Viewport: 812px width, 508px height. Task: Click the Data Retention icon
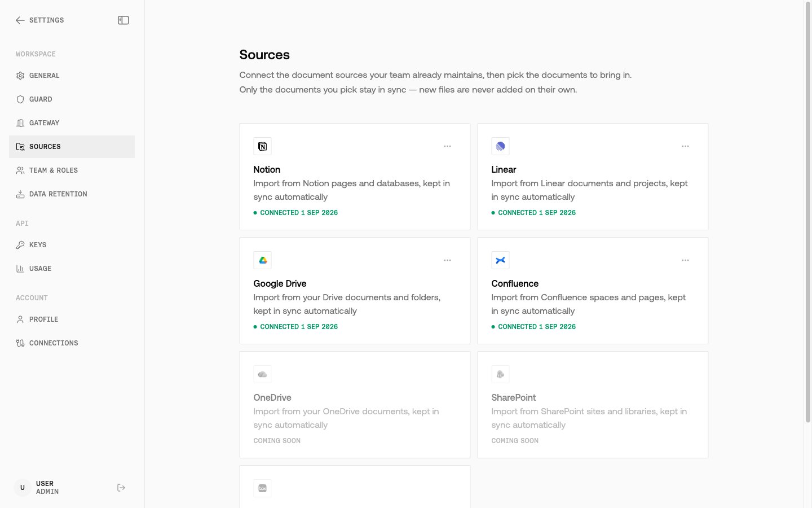pos(20,194)
